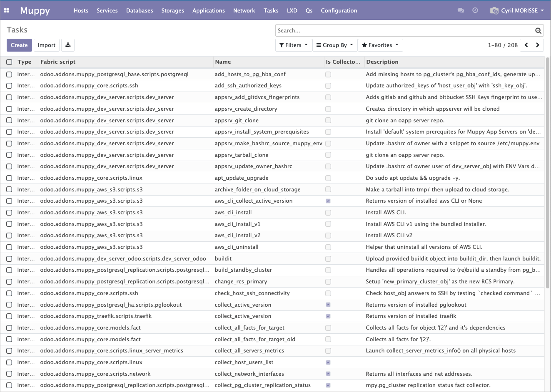The width and height of the screenshot is (551, 392).
Task: Open the Tasks menu
Action: 271,10
